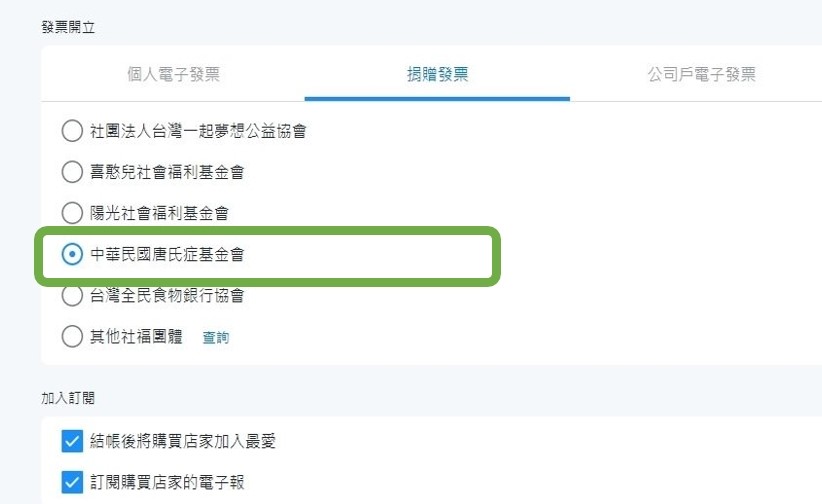
Task: Select the 社團法人台灣一起夢想公益協會 radio button
Action: click(72, 131)
